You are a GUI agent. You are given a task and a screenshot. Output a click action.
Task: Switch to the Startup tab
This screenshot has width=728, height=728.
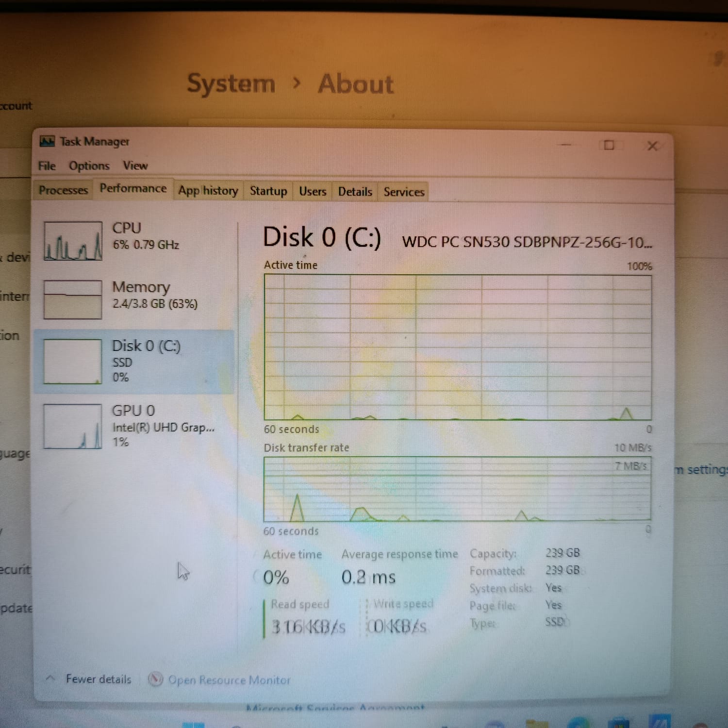click(268, 191)
